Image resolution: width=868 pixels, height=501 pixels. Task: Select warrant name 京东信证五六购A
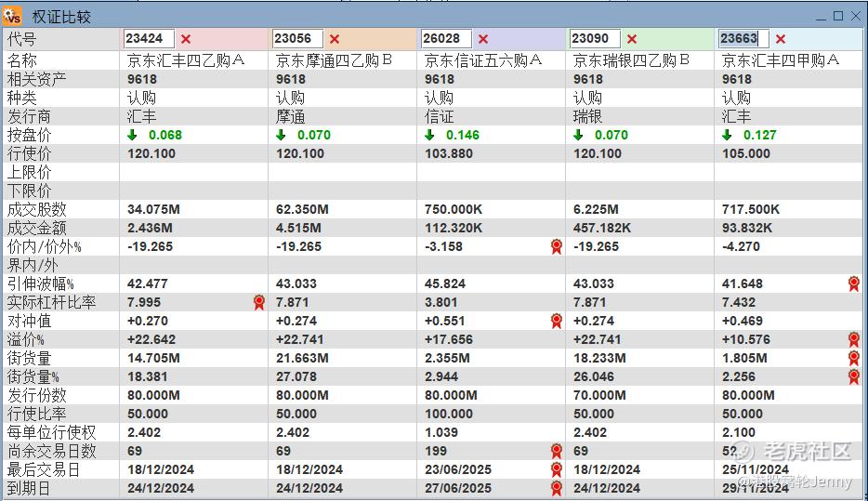[482, 59]
